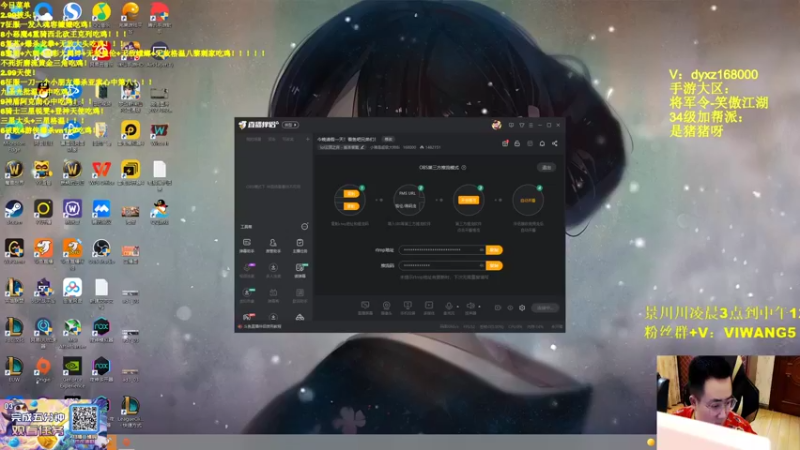This screenshot has height=450, width=800.
Task: Expand the microphone options arrow
Action: pyautogui.click(x=457, y=307)
